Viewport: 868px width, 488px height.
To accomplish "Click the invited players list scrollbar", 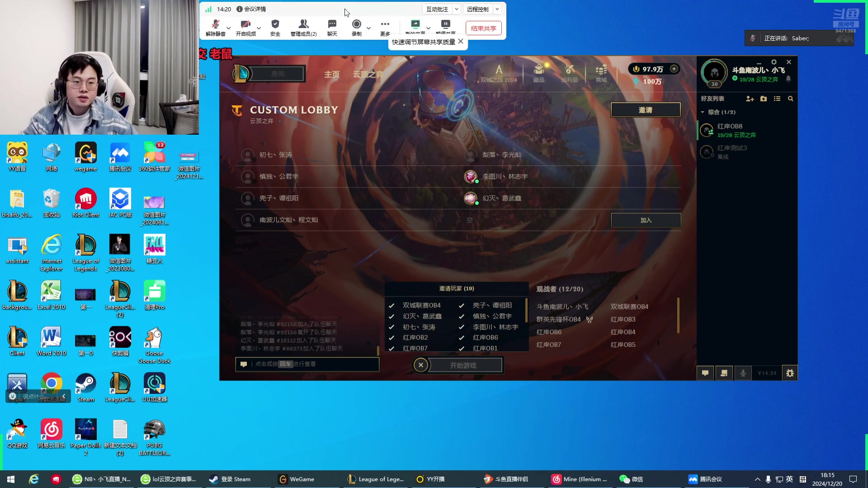I will click(526, 311).
